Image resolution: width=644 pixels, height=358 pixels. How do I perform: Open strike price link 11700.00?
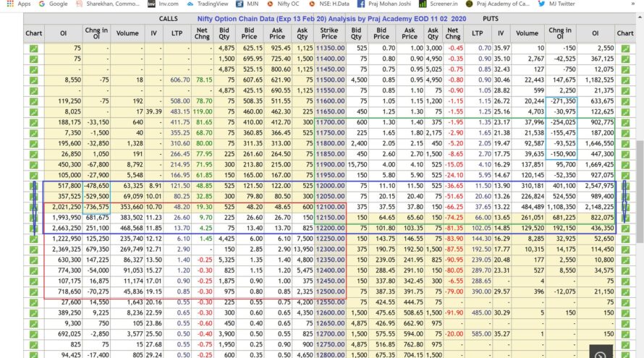tap(330, 122)
